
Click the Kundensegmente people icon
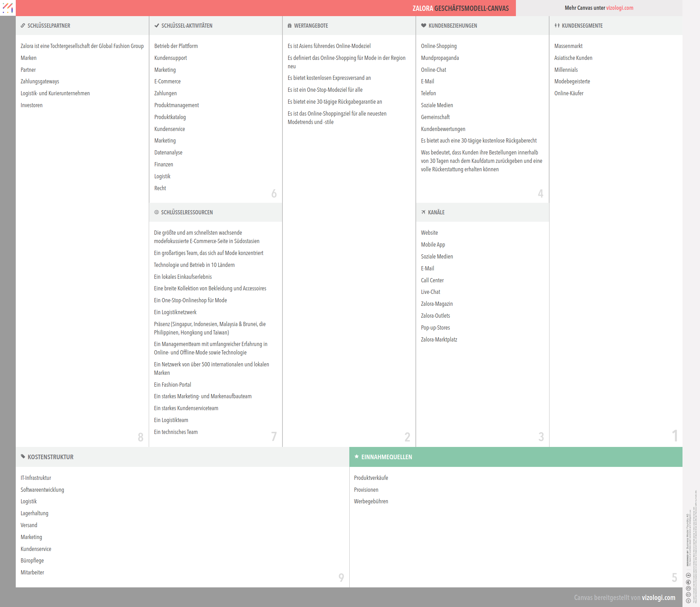(x=557, y=26)
